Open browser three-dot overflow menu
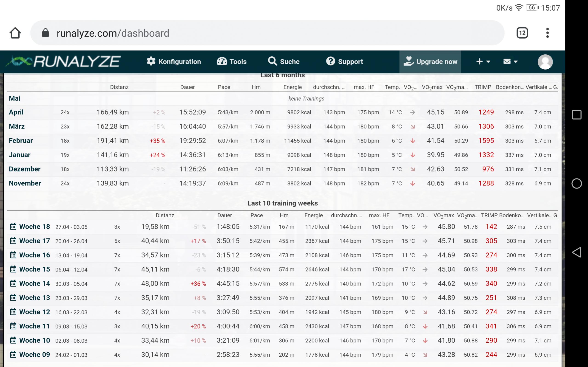Image resolution: width=588 pixels, height=367 pixels. [x=547, y=33]
